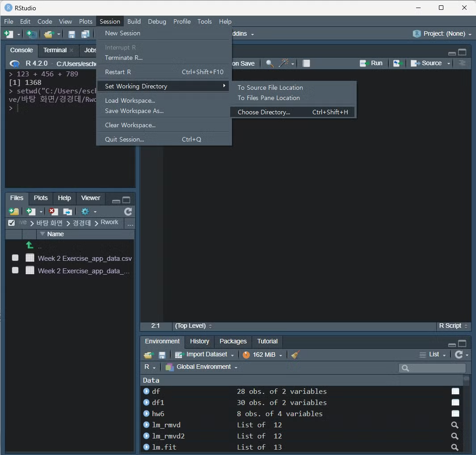Tick checkbox for Week 2 Exercise_app_data.csv
476x455 pixels.
pos(15,258)
